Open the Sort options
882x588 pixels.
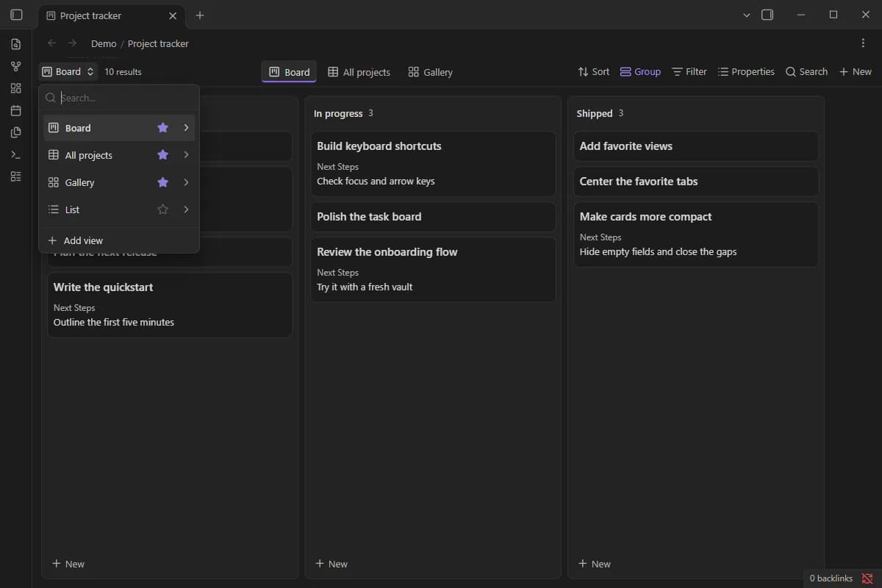pos(593,71)
